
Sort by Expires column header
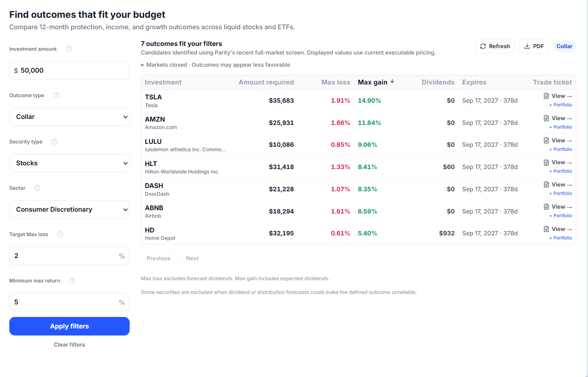tap(474, 82)
